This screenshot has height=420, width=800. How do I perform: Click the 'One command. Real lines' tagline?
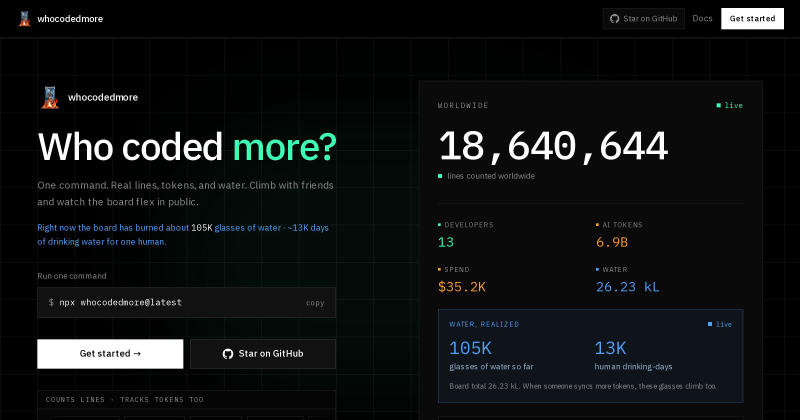[185, 193]
